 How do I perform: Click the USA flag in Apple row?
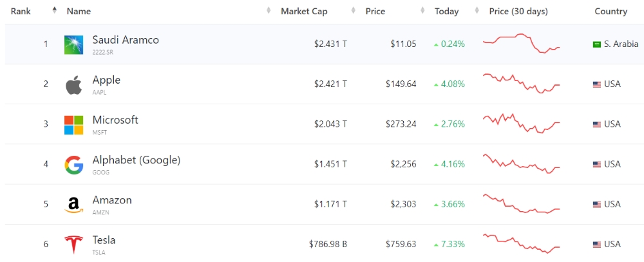(x=597, y=84)
